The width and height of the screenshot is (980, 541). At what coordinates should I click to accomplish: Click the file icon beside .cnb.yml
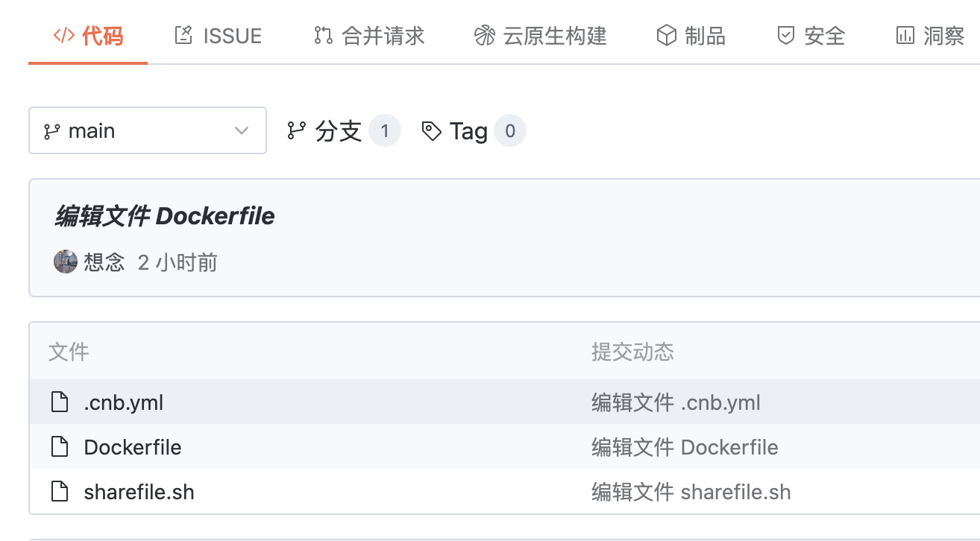[59, 402]
